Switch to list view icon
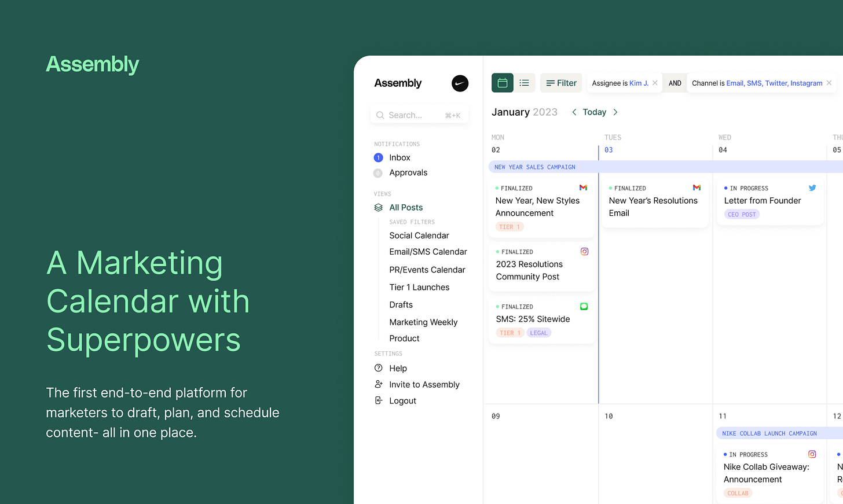Image resolution: width=843 pixels, height=504 pixels. click(x=524, y=83)
